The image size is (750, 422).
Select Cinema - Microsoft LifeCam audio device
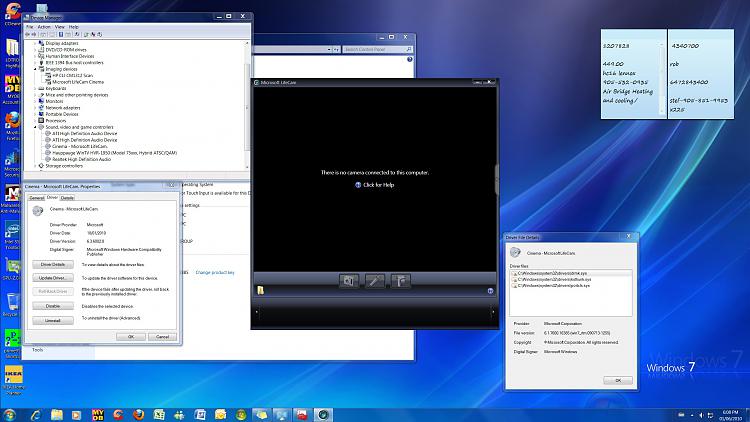click(x=79, y=146)
